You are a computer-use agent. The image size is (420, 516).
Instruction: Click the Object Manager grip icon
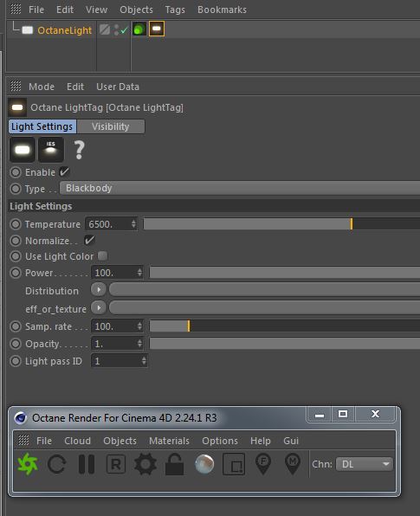click(16, 10)
